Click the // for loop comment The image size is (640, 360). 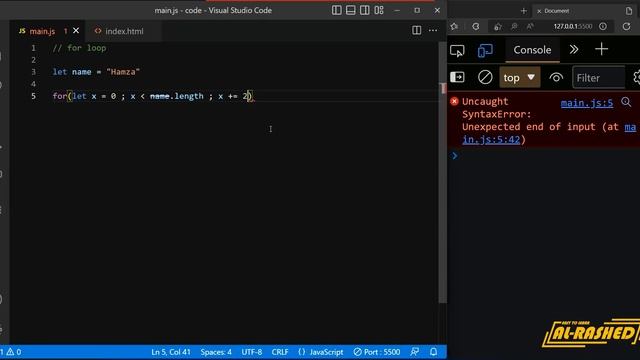pos(79,48)
